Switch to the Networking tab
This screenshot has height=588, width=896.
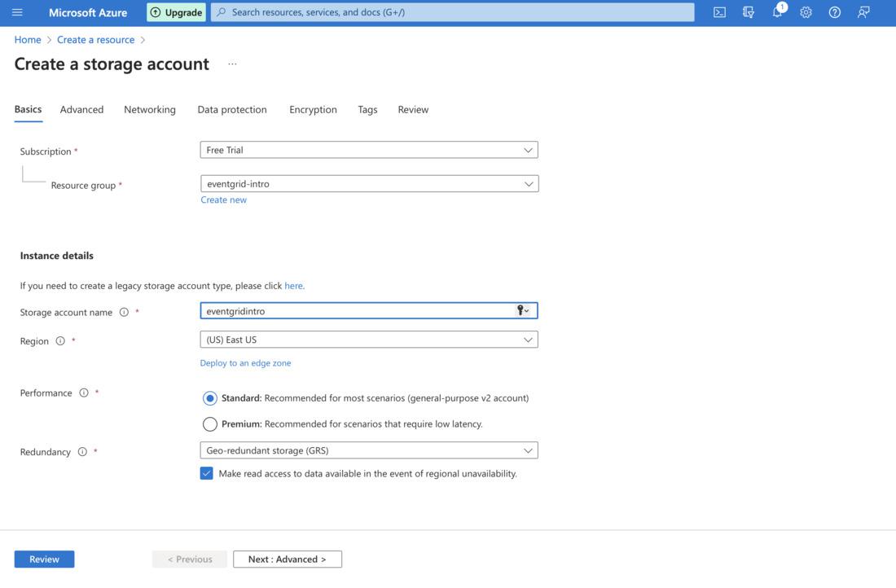[x=150, y=109]
